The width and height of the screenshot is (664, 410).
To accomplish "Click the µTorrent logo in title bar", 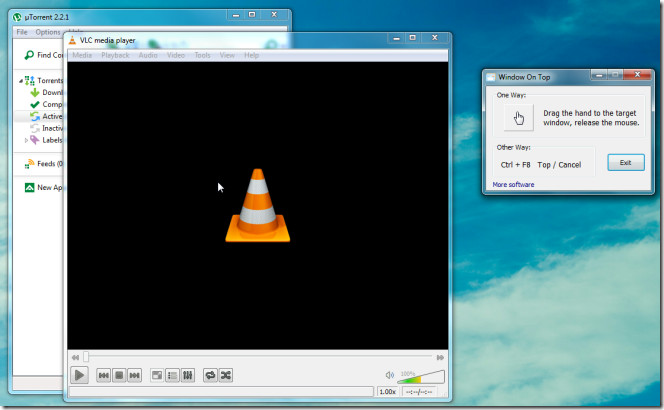I will point(17,17).
